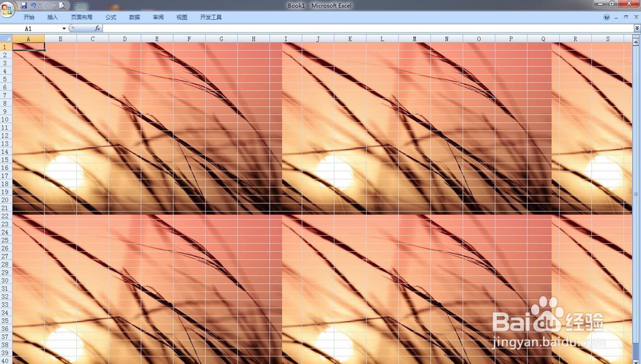Image resolution: width=641 pixels, height=364 pixels.
Task: Expand the formula bar with double chevron
Action: point(637,28)
